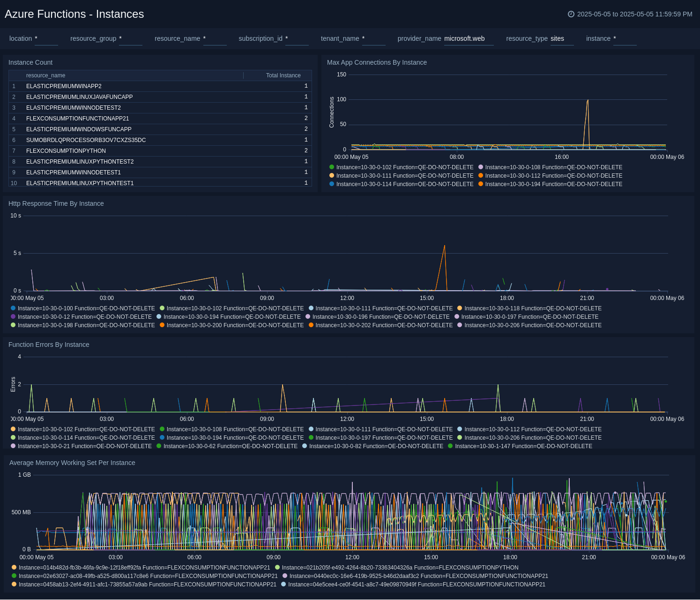Click 10-30-0-102 legend label in Http Response Time
Screen dimensions: 700x600
pos(235,308)
